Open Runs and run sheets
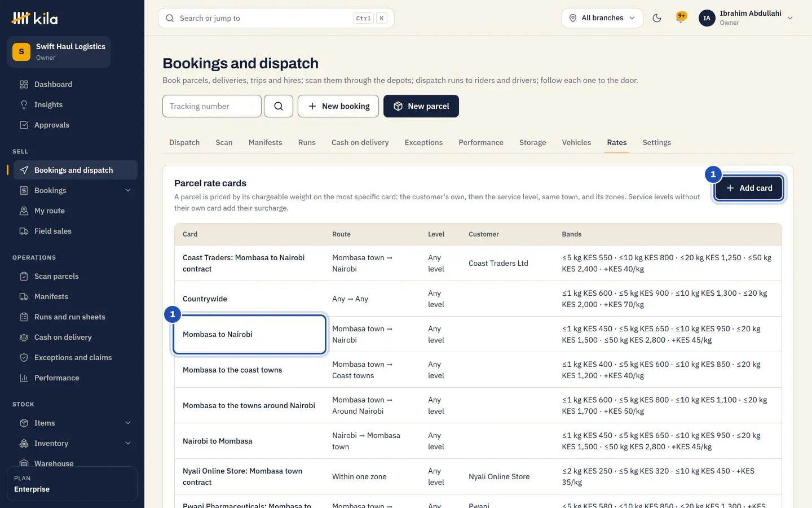The width and height of the screenshot is (812, 508). pos(76,317)
